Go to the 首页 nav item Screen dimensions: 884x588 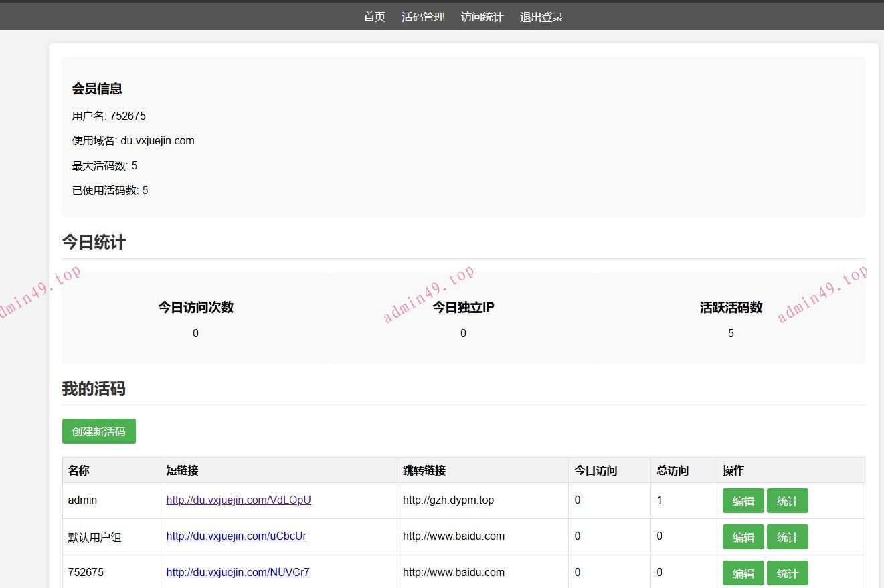coord(374,17)
